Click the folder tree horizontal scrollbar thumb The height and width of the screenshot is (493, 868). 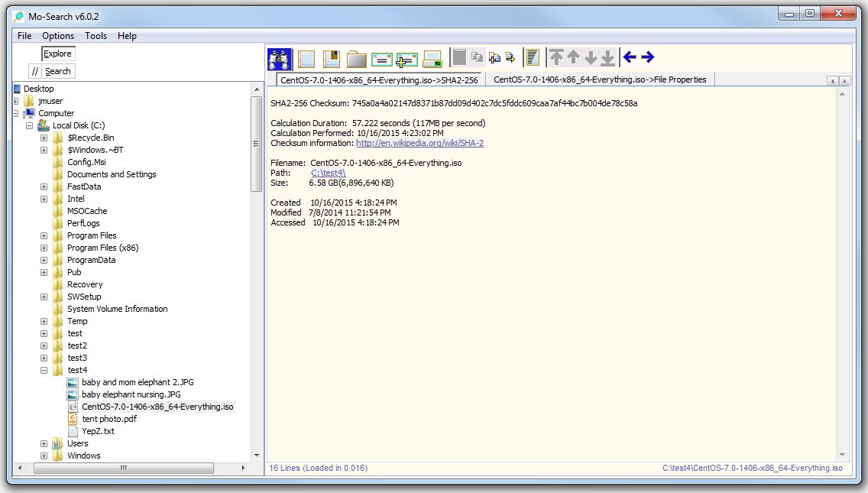[124, 468]
